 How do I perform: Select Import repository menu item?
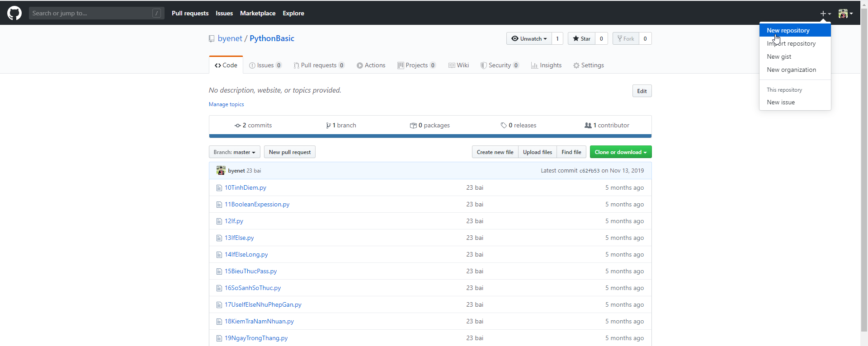(x=795, y=43)
